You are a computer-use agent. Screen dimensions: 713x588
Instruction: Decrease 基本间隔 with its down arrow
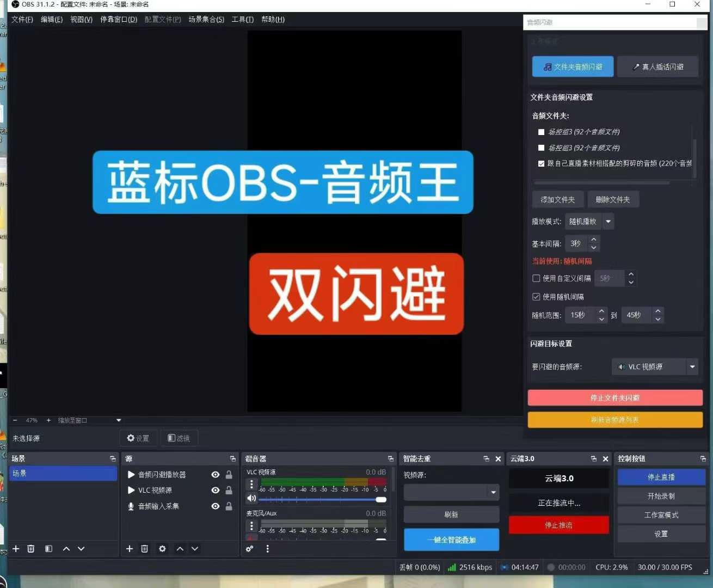coord(594,248)
